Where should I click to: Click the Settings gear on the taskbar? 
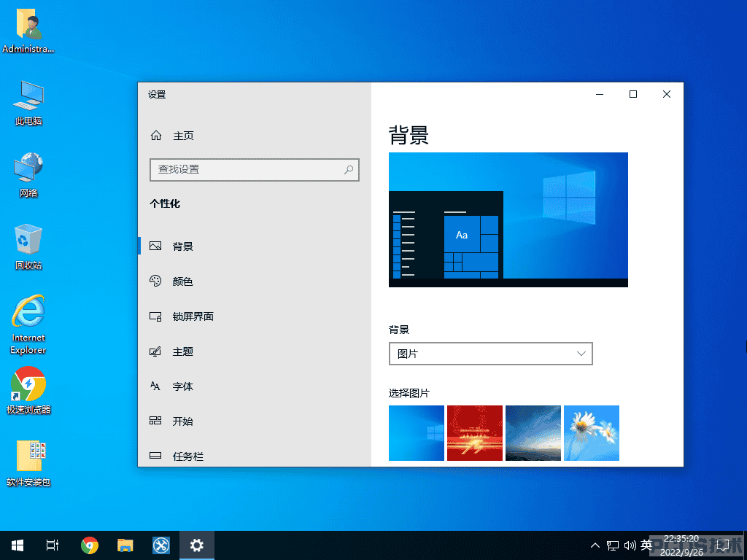point(197,545)
